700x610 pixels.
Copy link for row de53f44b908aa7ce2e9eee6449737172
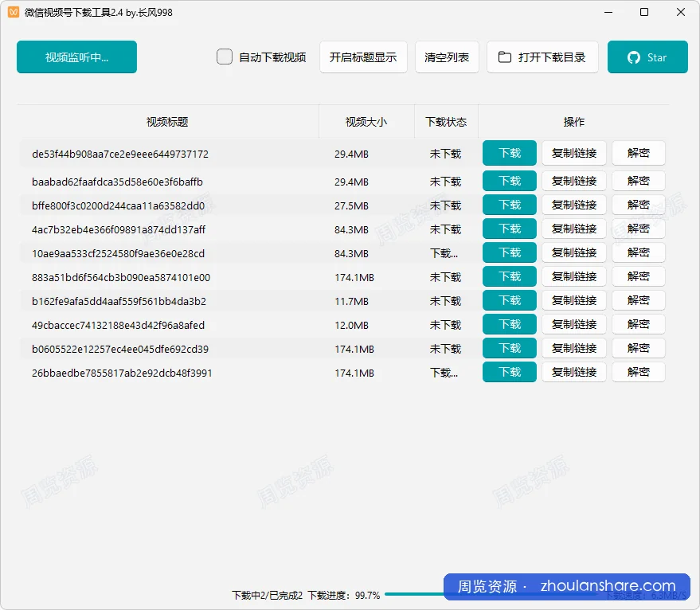(x=574, y=153)
